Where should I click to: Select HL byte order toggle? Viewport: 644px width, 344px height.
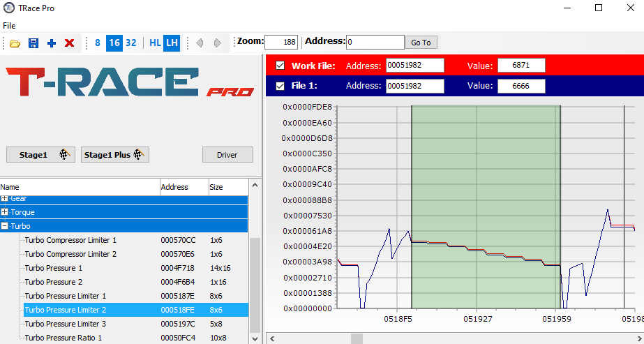155,43
